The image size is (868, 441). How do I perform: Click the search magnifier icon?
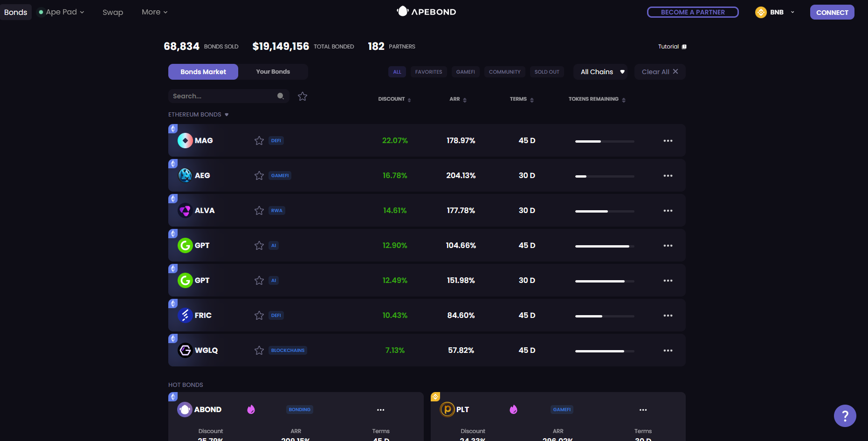click(281, 96)
